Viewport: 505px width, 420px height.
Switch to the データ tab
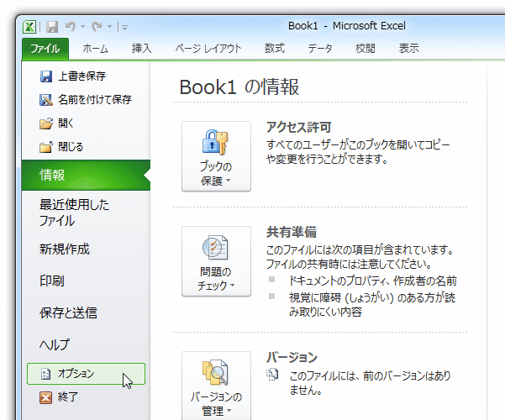tap(320, 49)
